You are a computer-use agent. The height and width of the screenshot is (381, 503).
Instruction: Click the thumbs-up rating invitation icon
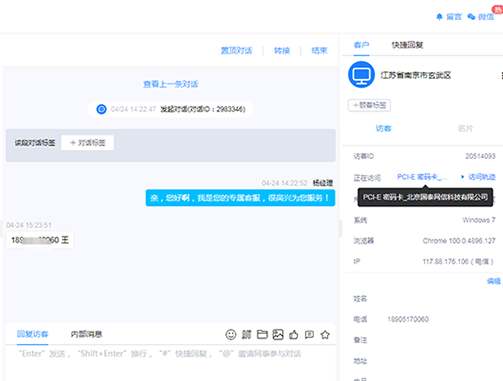pyautogui.click(x=293, y=334)
